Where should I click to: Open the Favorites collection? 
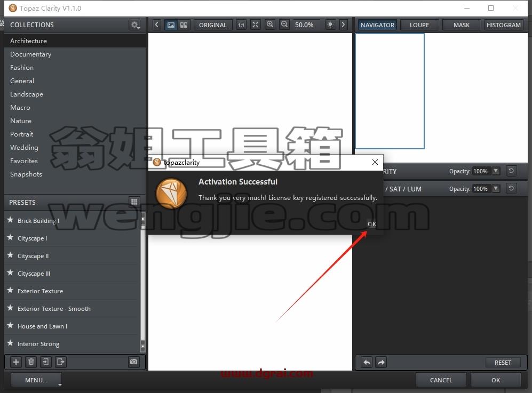click(75, 161)
